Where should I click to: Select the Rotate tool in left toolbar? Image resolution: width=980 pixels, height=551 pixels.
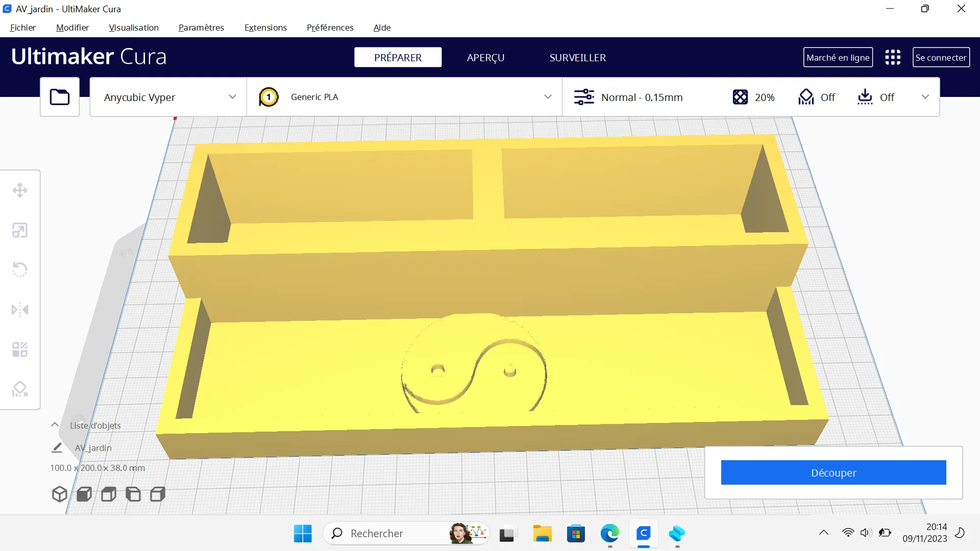tap(20, 269)
